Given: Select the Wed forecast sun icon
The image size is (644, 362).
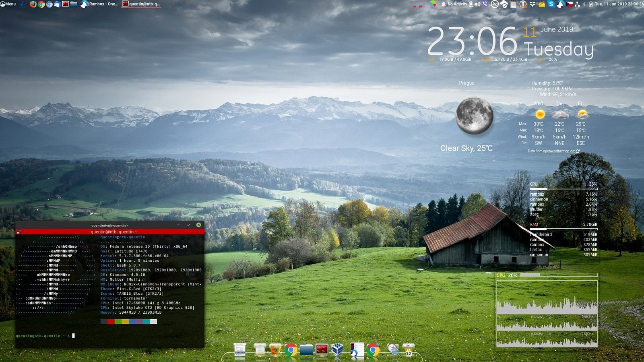Looking at the screenshot, I should coord(540,114).
